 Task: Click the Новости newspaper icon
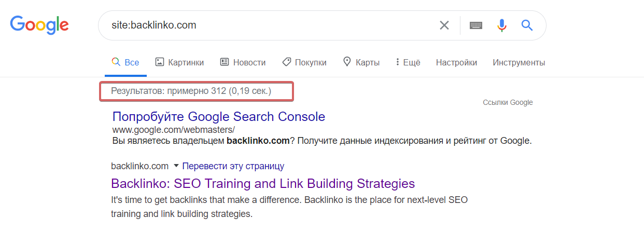225,62
